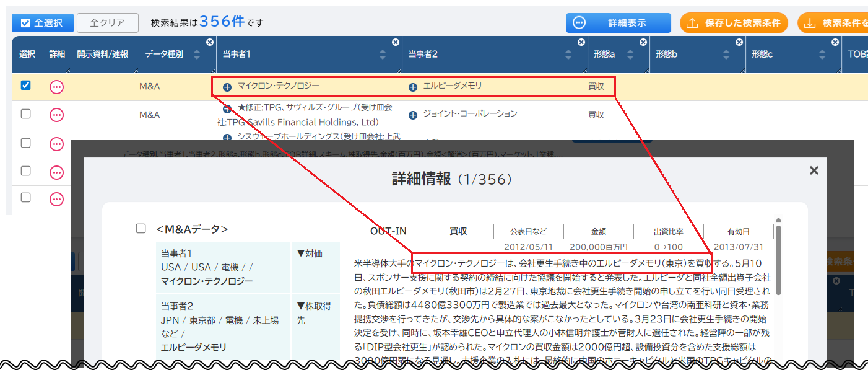
Task: Click the 選択 column header
Action: (x=27, y=55)
